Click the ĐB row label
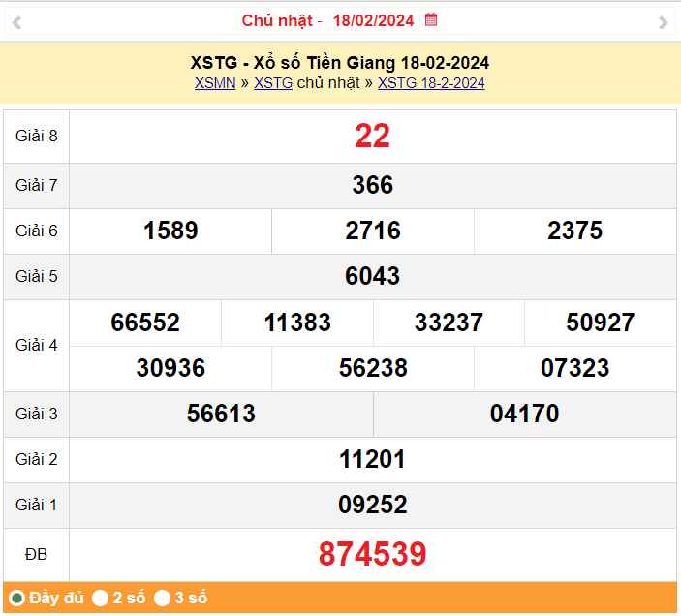 point(36,554)
